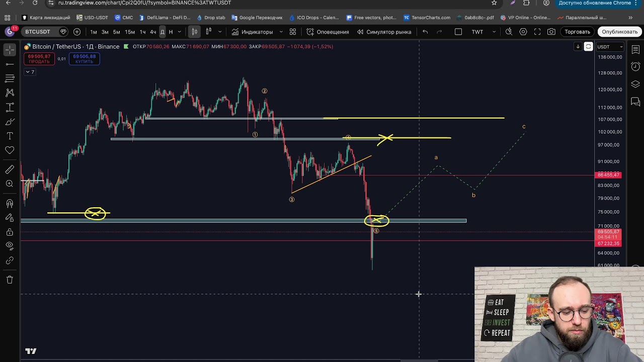The image size is (644, 362).
Task: Open the quick search icon
Action: (509, 32)
